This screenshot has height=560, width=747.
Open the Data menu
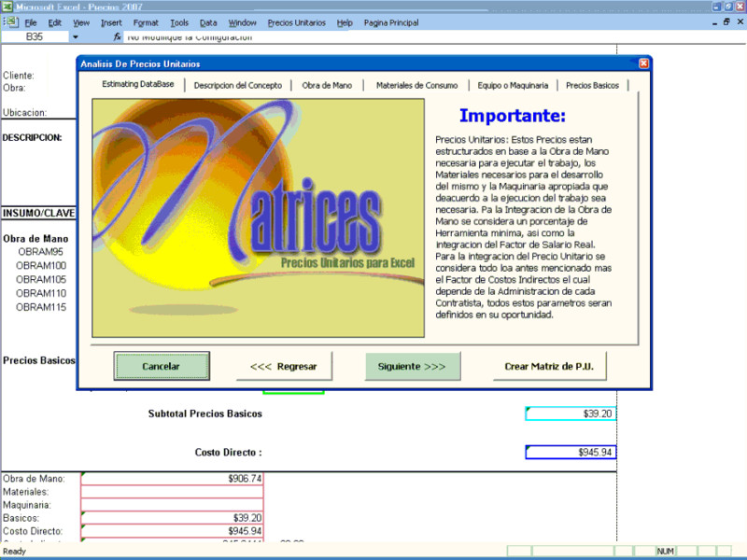208,22
